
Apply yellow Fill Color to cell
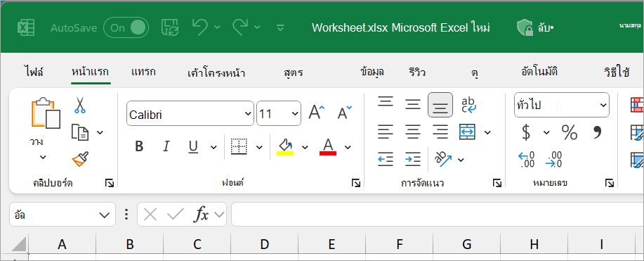tap(285, 146)
